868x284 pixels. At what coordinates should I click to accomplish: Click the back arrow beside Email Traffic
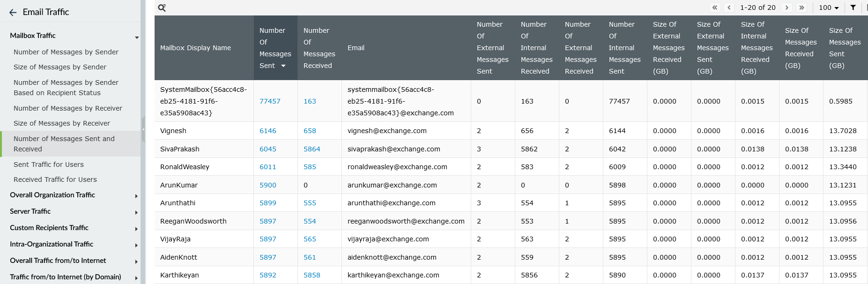13,13
